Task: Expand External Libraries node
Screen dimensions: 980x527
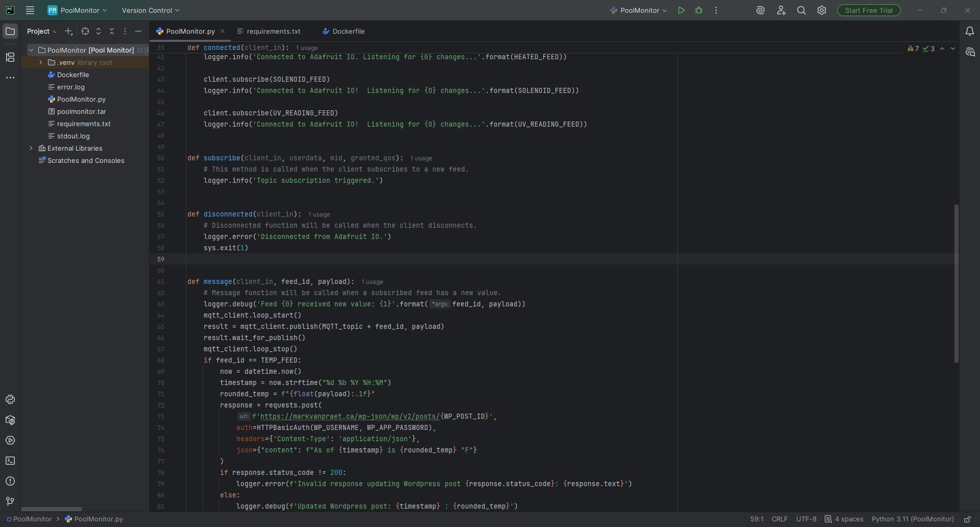Action: point(31,148)
